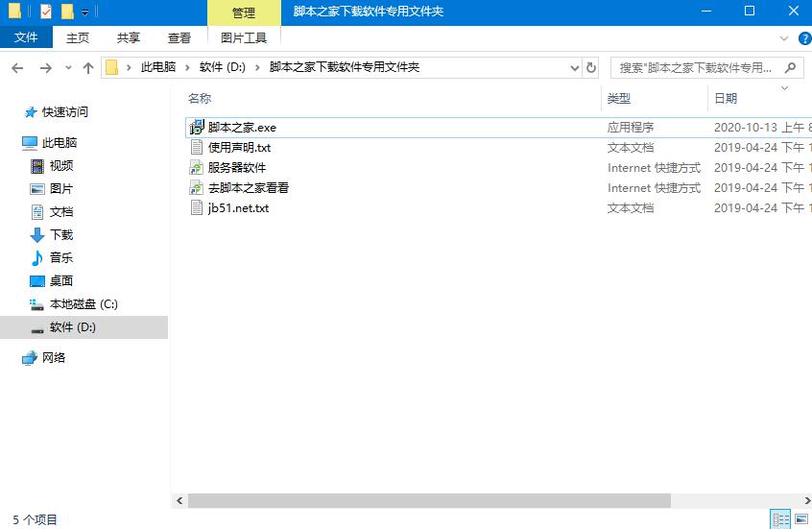
Task: Click the scroll left arrow
Action: [x=179, y=500]
